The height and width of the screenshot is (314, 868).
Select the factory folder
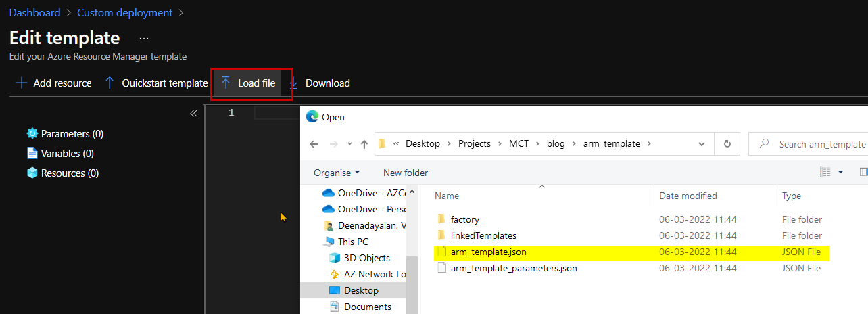tap(465, 219)
